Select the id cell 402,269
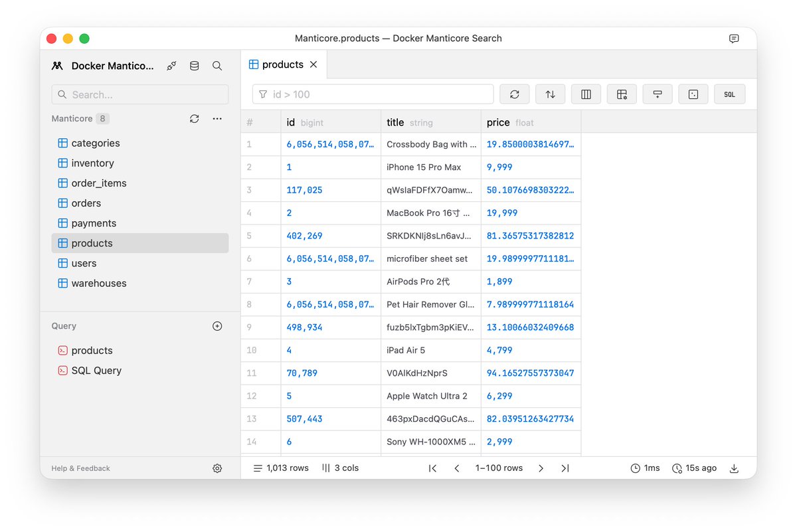 (331, 236)
